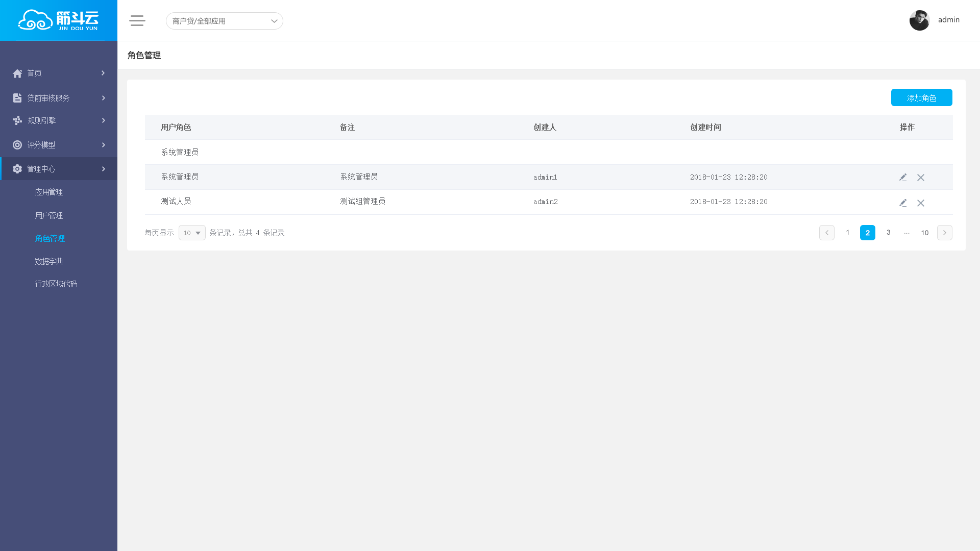Click the 用户角色 column header
The image size is (980, 551).
pyautogui.click(x=176, y=128)
